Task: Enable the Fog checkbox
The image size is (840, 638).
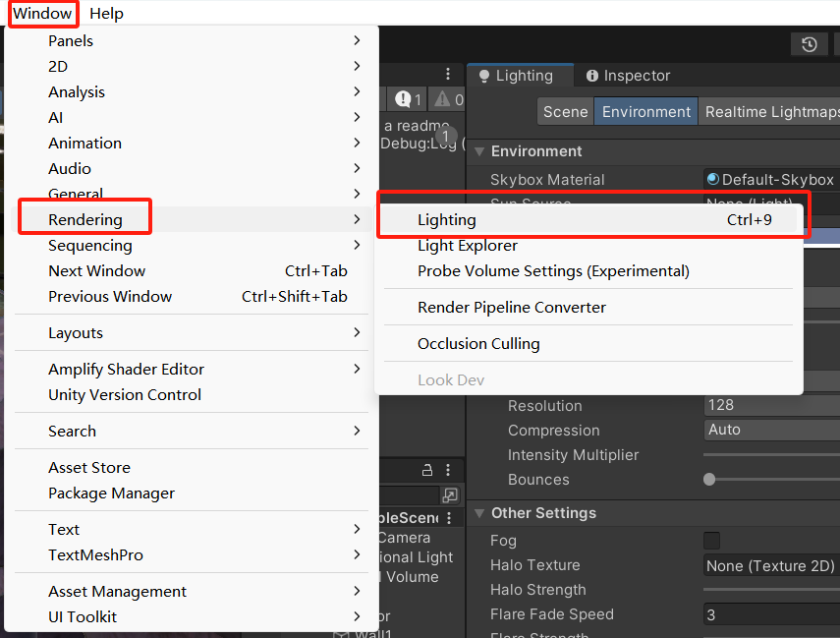Action: 711,541
